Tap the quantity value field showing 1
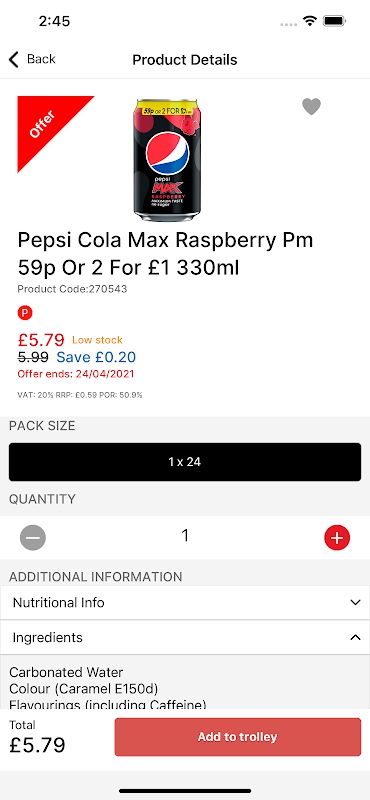Image resolution: width=370 pixels, height=800 pixels. 185,535
